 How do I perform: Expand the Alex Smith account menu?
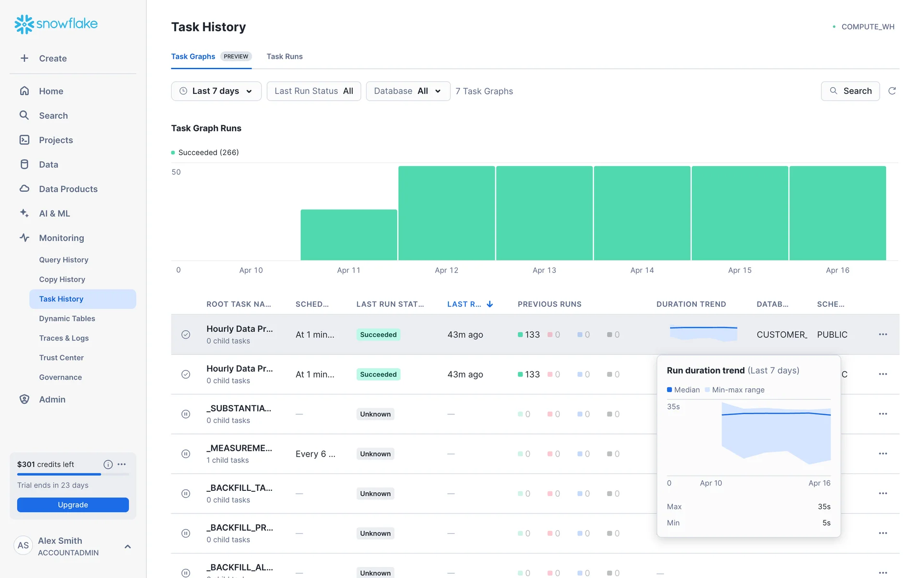pos(128,546)
